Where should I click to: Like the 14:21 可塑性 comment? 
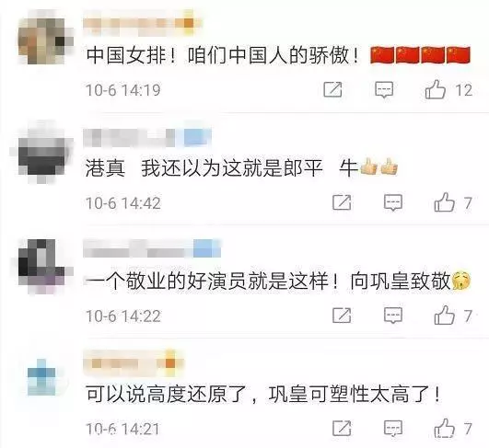coord(444,429)
